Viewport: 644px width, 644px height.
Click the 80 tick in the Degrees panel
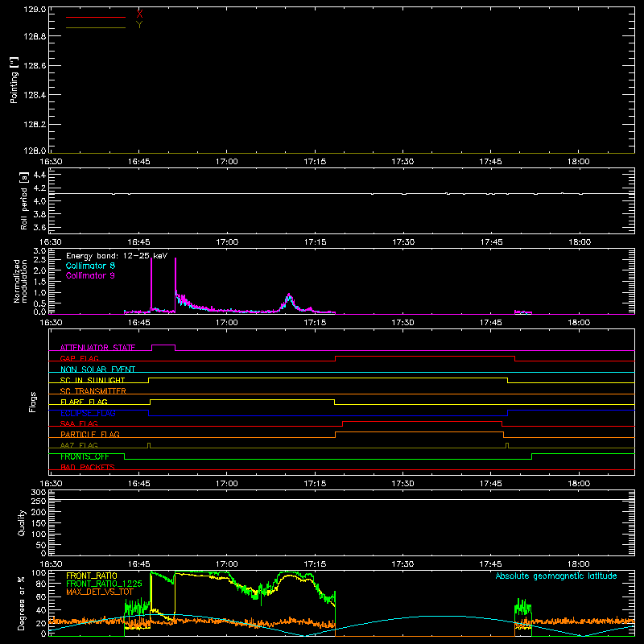(x=42, y=584)
